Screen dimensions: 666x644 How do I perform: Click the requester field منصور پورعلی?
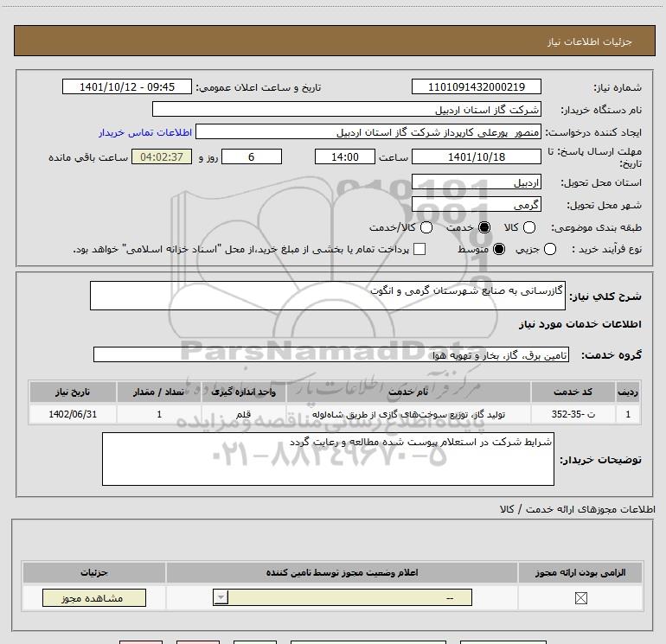pyautogui.click(x=368, y=132)
